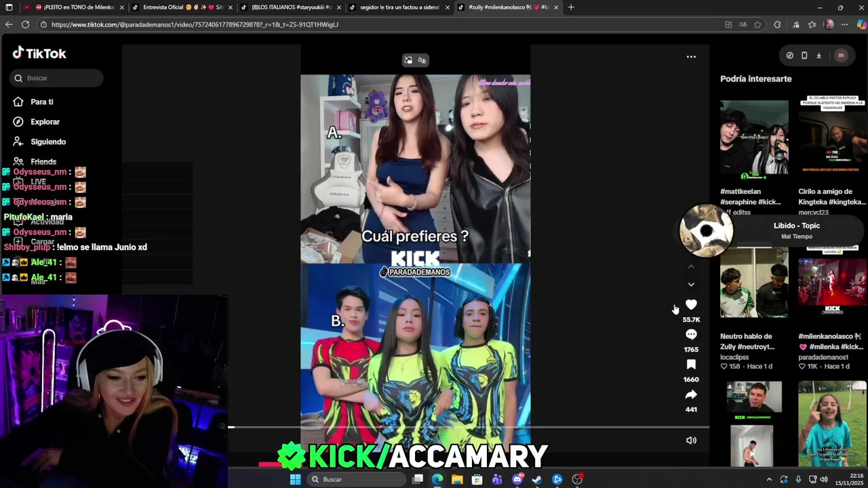Open File Explorer from the taskbar
This screenshot has width=868, height=488.
[457, 479]
